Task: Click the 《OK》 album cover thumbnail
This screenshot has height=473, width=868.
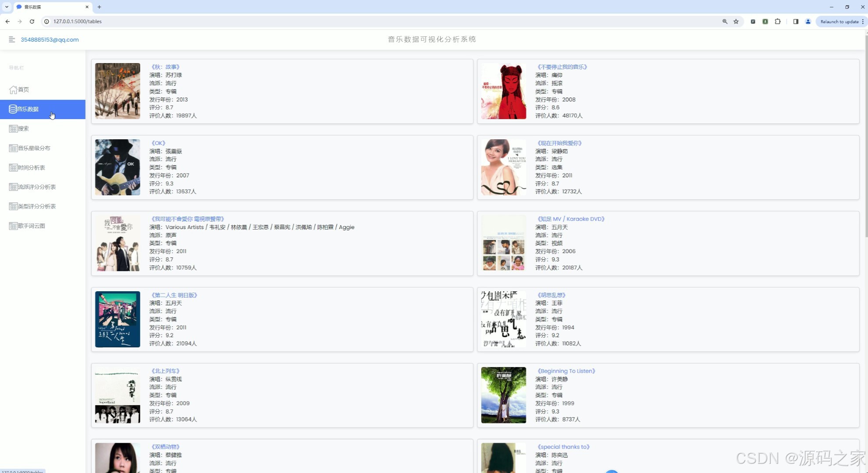Action: pos(117,167)
